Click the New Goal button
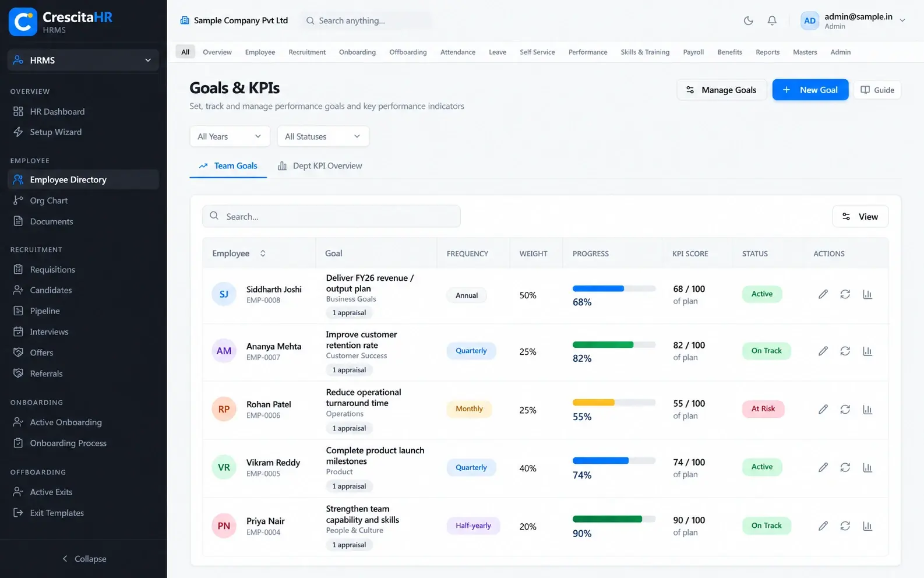This screenshot has height=578, width=924. pos(810,90)
